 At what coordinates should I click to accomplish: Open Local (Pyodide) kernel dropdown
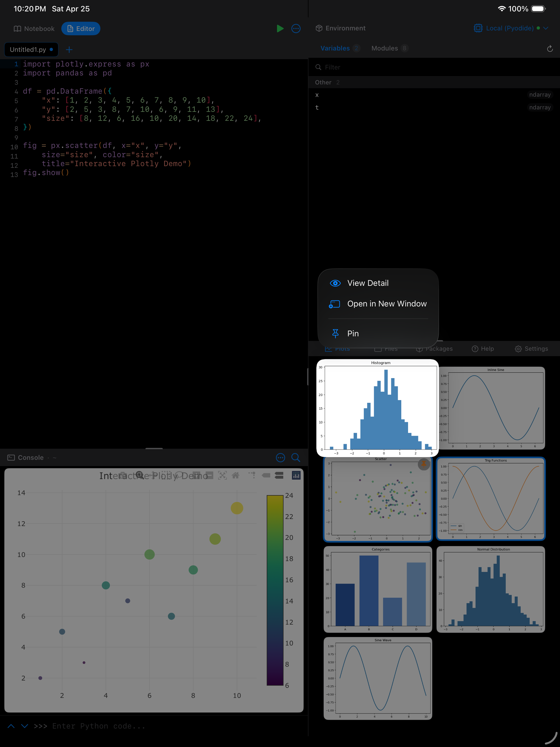(x=511, y=28)
